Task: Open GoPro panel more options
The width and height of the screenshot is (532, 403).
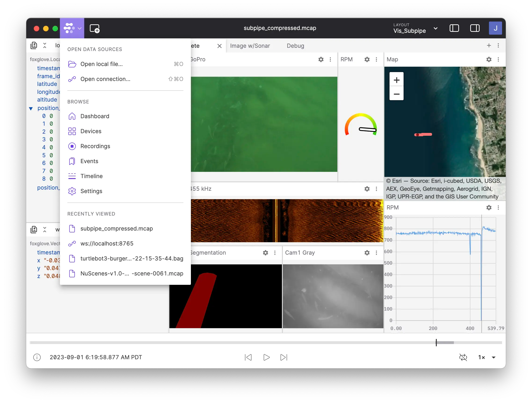Action: [330, 59]
